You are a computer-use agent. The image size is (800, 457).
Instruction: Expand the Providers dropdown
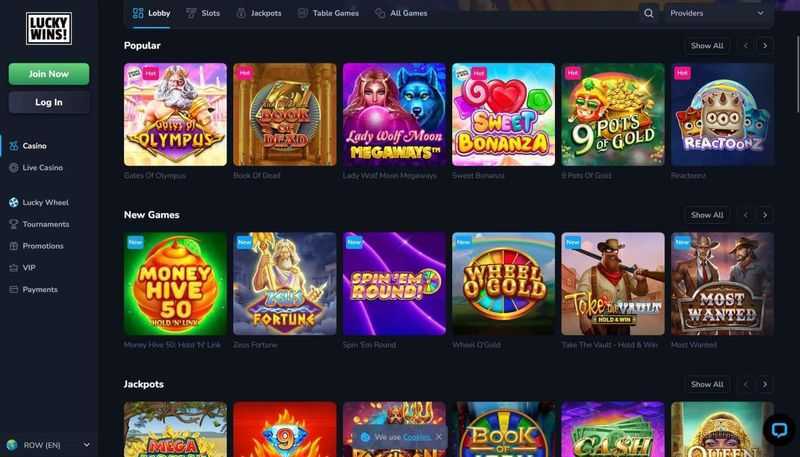pos(718,13)
